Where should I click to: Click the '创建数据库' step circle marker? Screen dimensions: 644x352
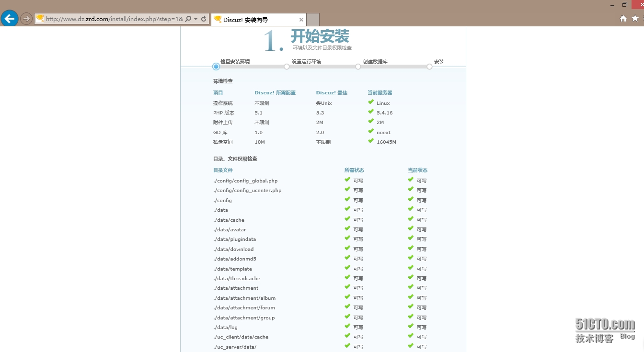358,67
